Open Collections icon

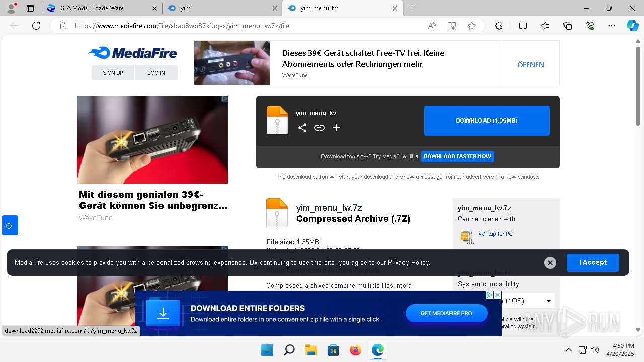click(x=568, y=26)
